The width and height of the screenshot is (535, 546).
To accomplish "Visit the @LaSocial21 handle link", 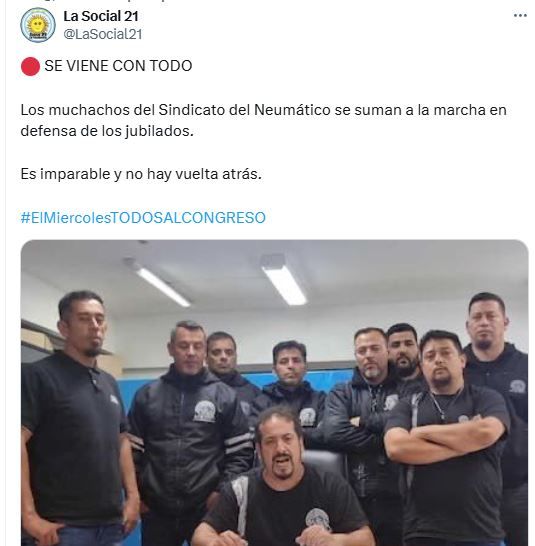I will pyautogui.click(x=103, y=34).
